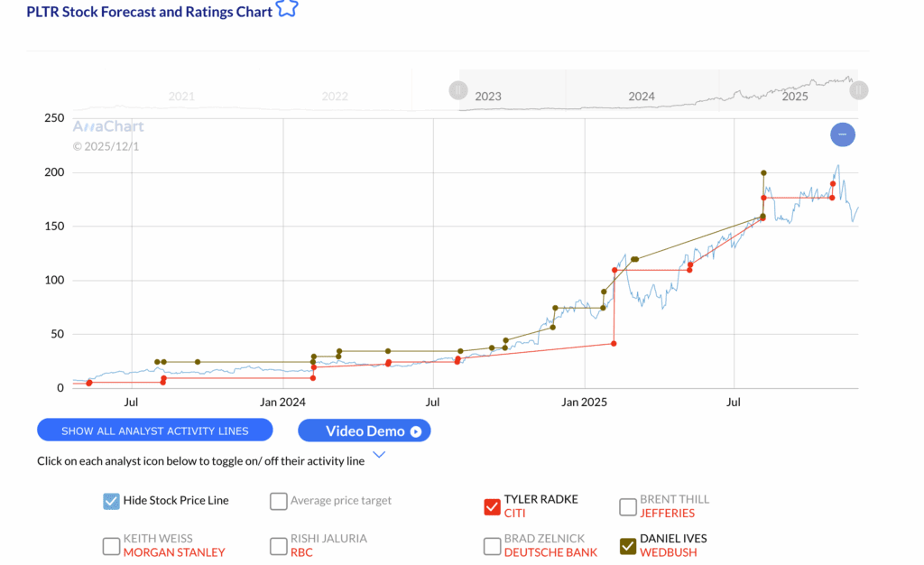
Task: Check the Brent Thill analyst box
Action: tap(628, 506)
